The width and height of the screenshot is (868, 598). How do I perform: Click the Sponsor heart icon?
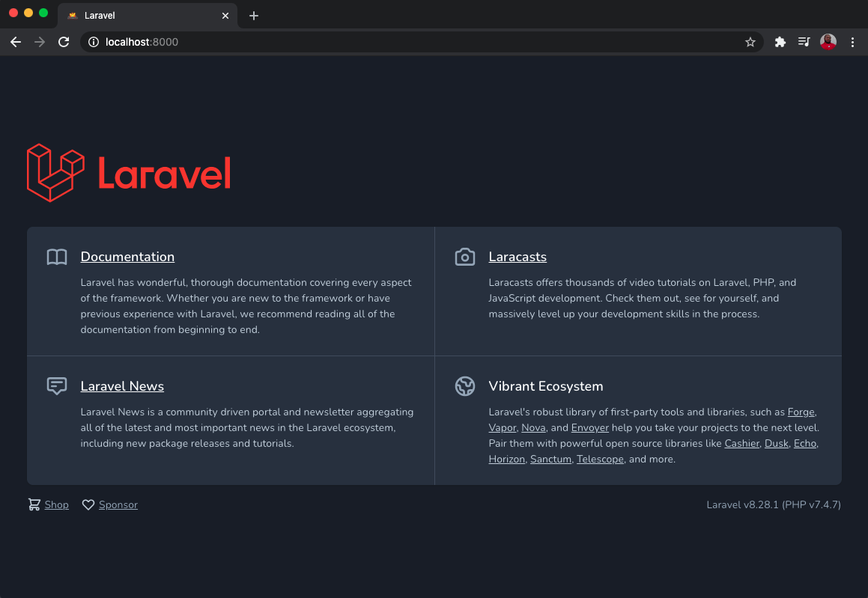(88, 504)
